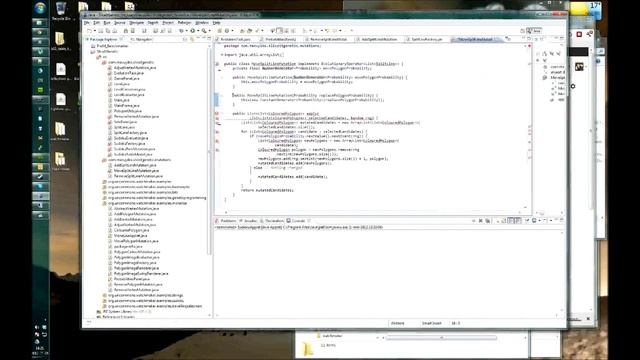Click Remove All Terminated Launches icon

pos(488,220)
